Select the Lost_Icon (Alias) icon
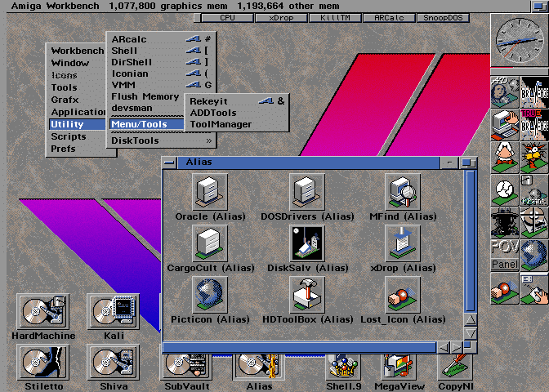 click(x=403, y=295)
